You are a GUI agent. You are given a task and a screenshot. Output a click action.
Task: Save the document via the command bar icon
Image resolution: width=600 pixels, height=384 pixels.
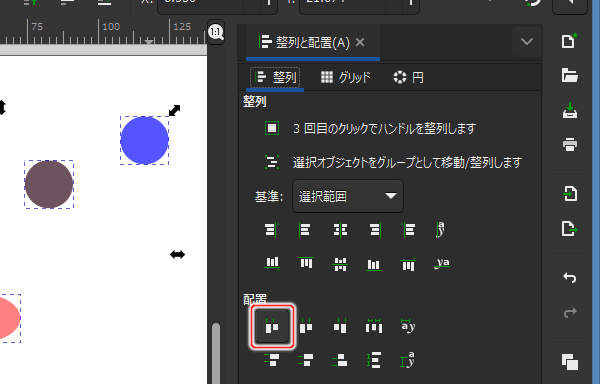(x=570, y=111)
